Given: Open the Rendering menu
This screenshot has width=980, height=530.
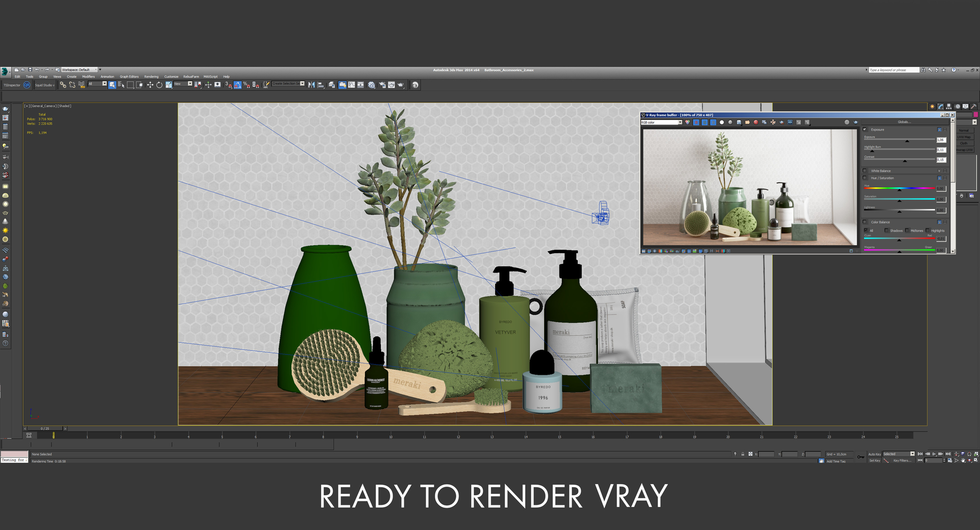Looking at the screenshot, I should click(151, 76).
